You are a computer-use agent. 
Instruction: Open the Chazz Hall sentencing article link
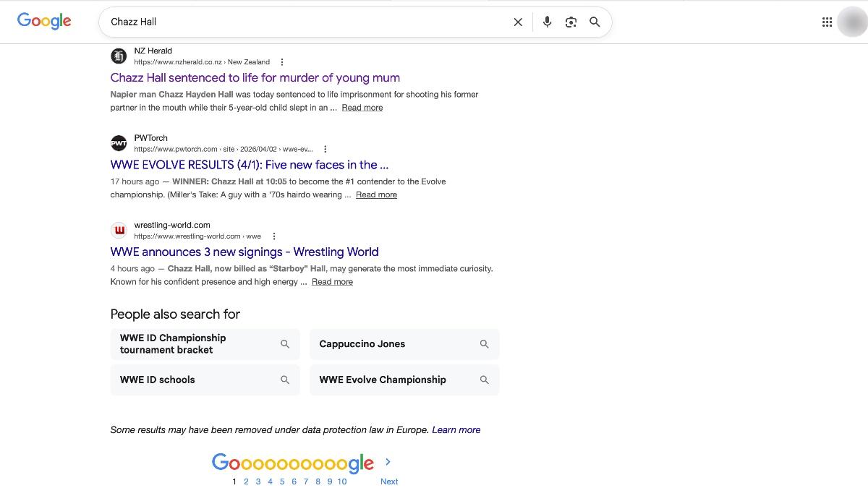point(255,77)
